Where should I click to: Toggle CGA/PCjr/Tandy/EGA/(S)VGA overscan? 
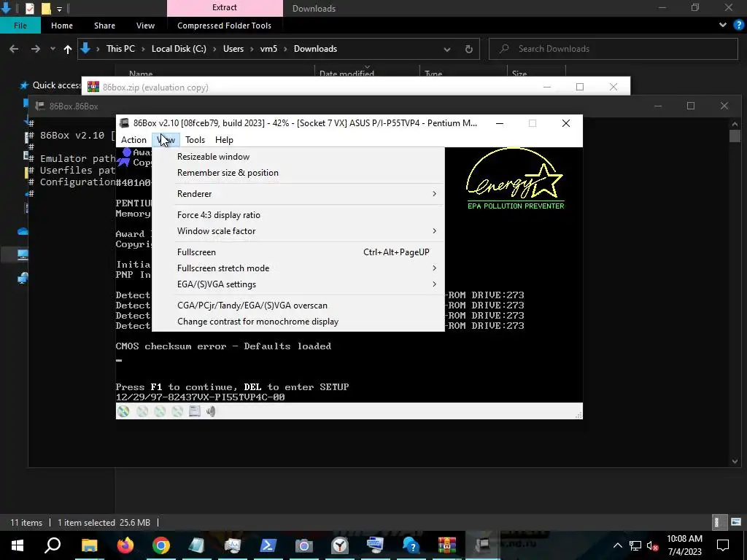tap(298, 306)
